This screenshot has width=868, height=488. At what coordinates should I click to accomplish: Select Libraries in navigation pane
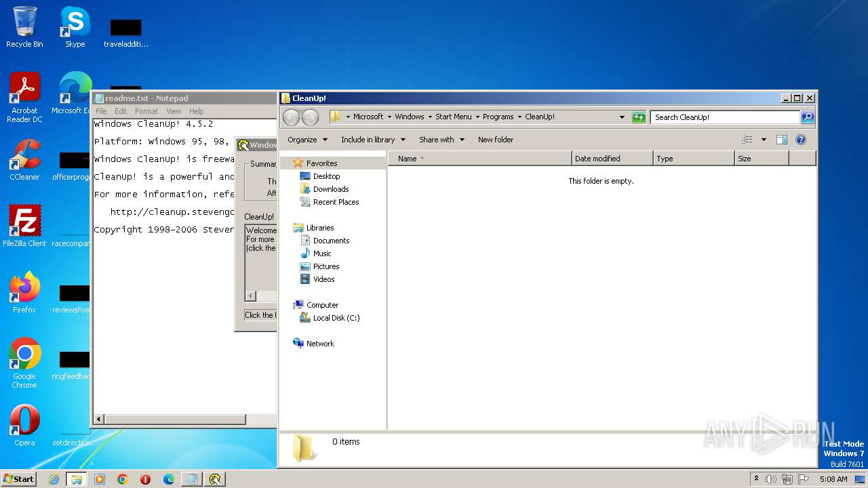pos(320,228)
